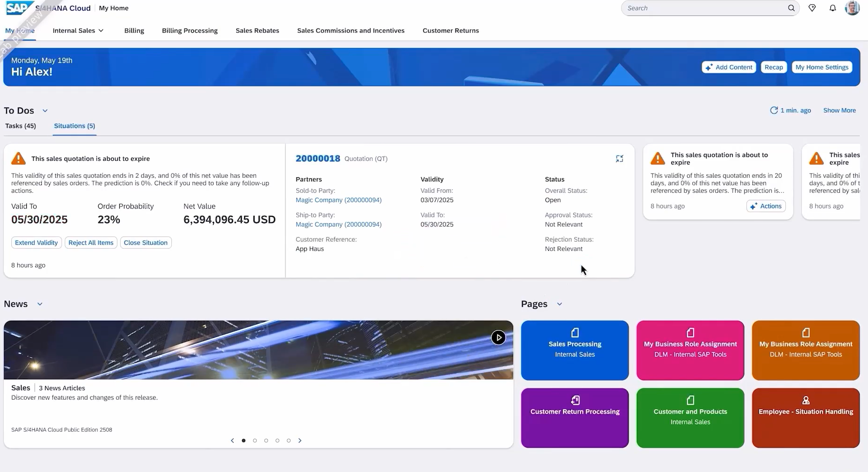868x472 pixels.
Task: Play the news slideshow
Action: point(498,337)
